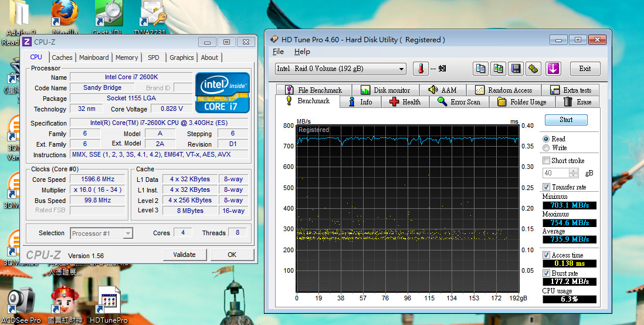Click the purple down-arrow tray icon
Viewport: 644px width, 325px height.
pos(553,69)
